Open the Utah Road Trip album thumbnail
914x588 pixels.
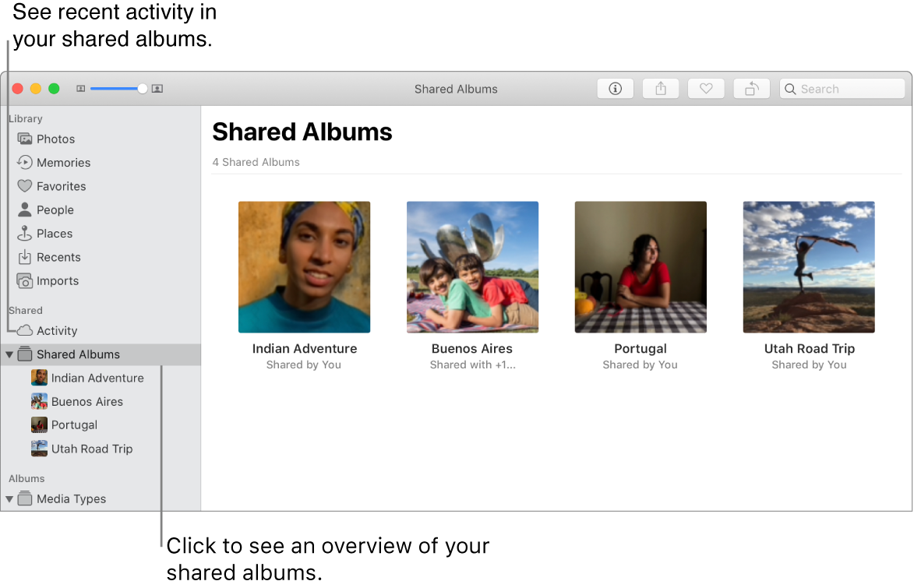pyautogui.click(x=809, y=267)
